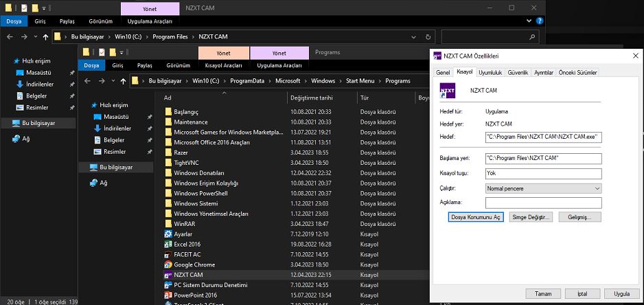This screenshot has height=305, width=644.
Task: Switch to the Önceki Sürümler tab
Action: [x=577, y=73]
